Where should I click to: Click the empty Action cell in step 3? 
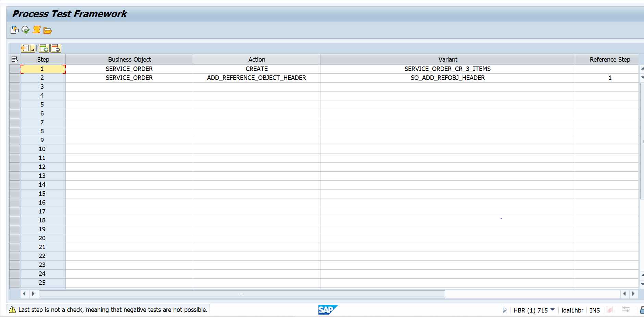(x=257, y=87)
